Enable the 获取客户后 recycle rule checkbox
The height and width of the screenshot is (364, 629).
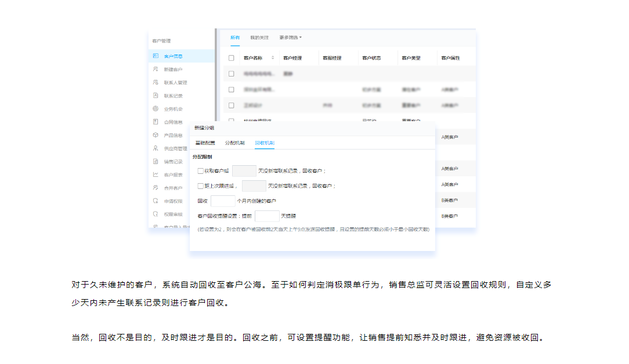[201, 171]
